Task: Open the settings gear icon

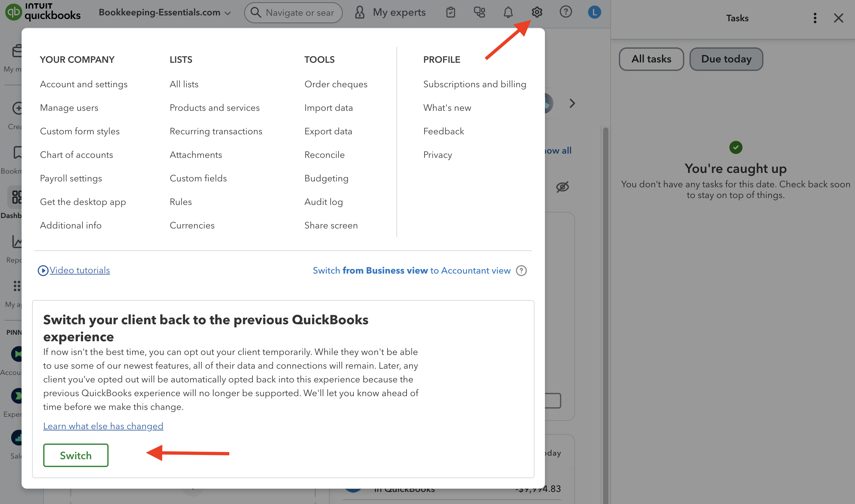Action: coord(537,12)
